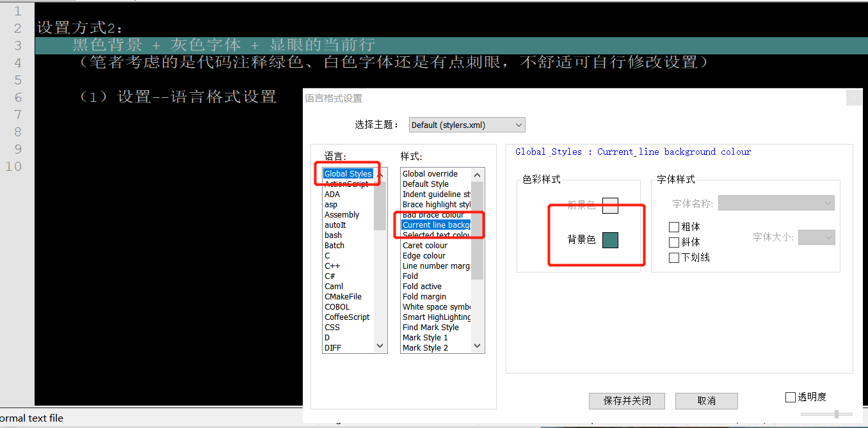Select Current line background colour style
Screen dimensions: 868x428
436,225
